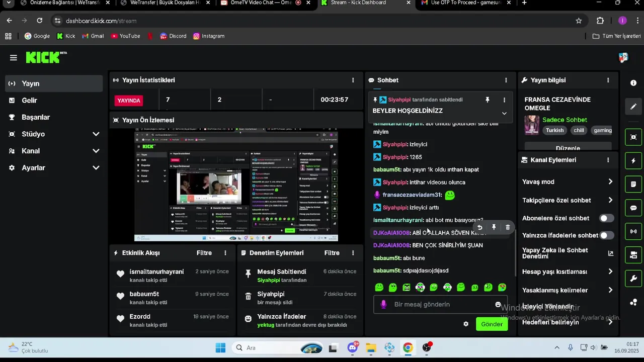Toggle activity feed lightning widget in right sidebar
This screenshot has height=362, width=644.
pos(633,161)
